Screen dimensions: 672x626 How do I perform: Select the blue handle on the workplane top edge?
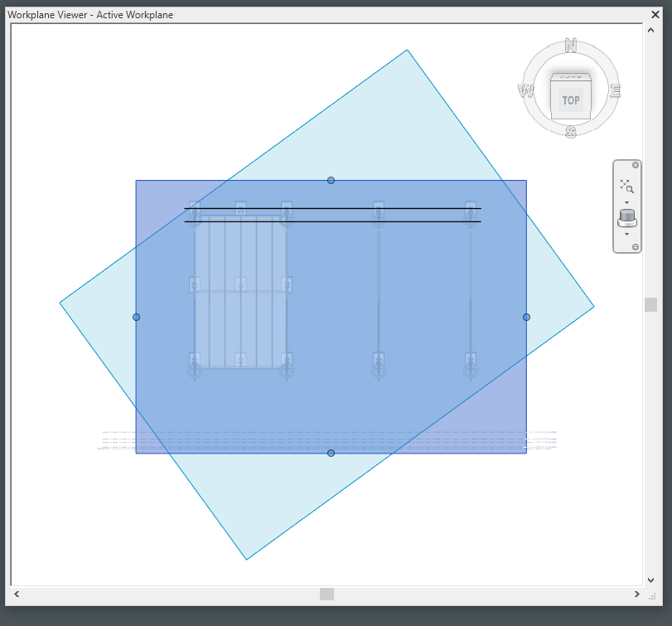[331, 180]
